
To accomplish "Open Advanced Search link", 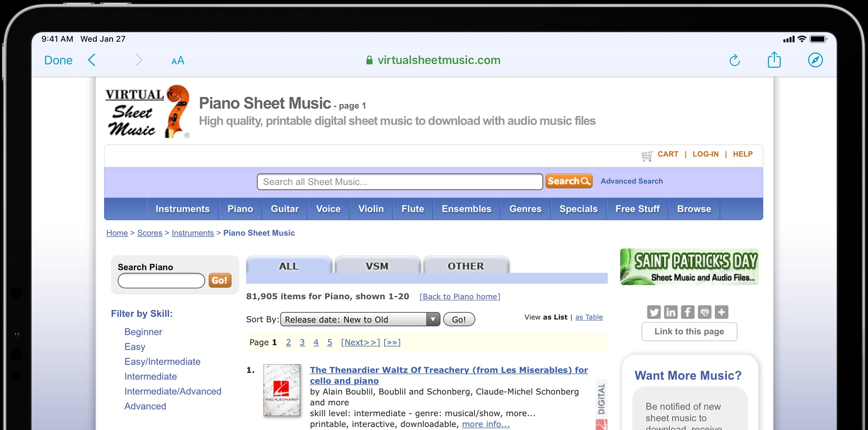I will [632, 181].
